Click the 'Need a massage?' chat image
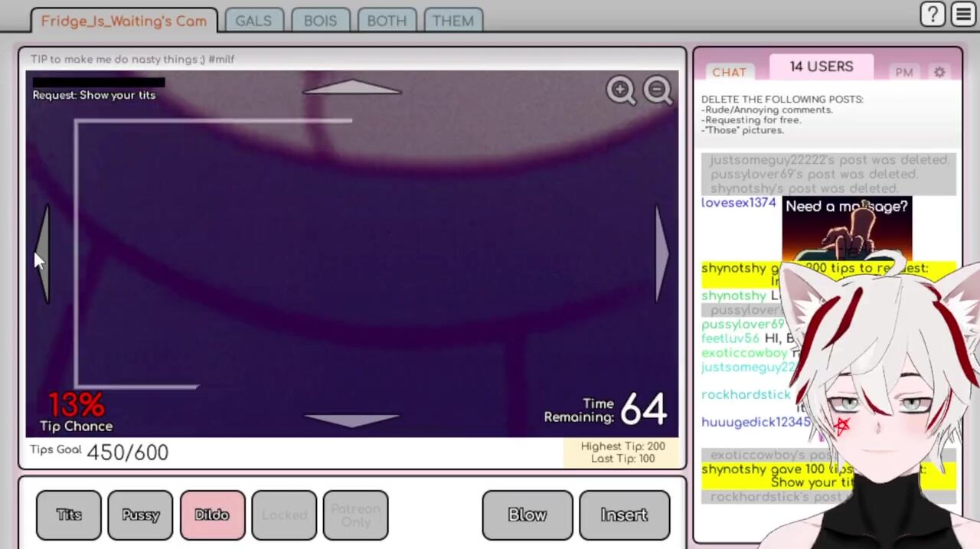The height and width of the screenshot is (549, 980). pos(846,228)
